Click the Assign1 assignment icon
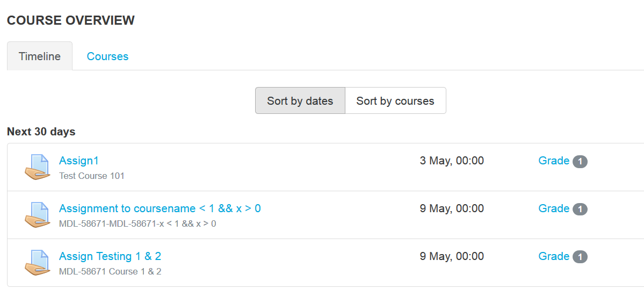Viewport: 644px width, 296px height. coord(38,167)
